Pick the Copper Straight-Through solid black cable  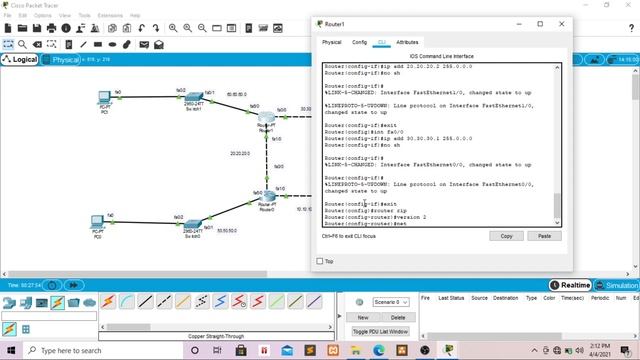146,302
